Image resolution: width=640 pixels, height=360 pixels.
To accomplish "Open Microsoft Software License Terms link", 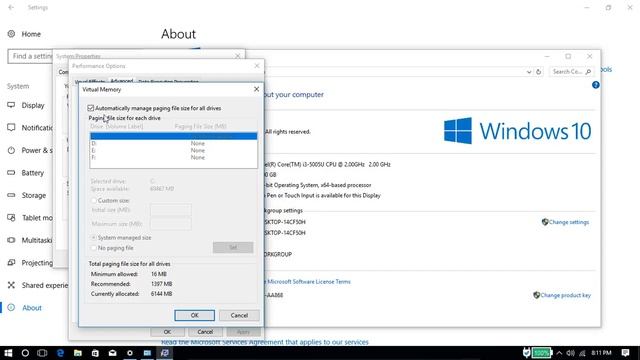I will click(309, 282).
